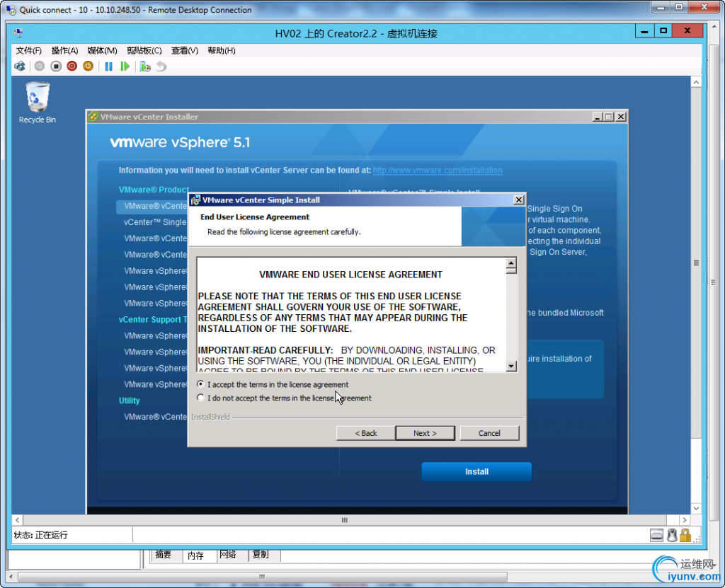Image resolution: width=725 pixels, height=588 pixels.
Task: Select vCenter Single Sign On list item
Action: point(155,222)
